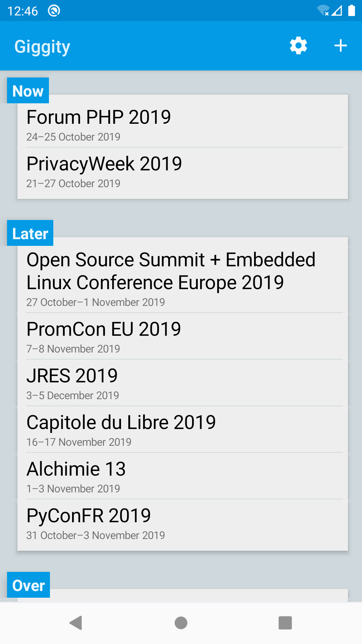
Task: Tap the battery icon in status bar
Action: [351, 11]
